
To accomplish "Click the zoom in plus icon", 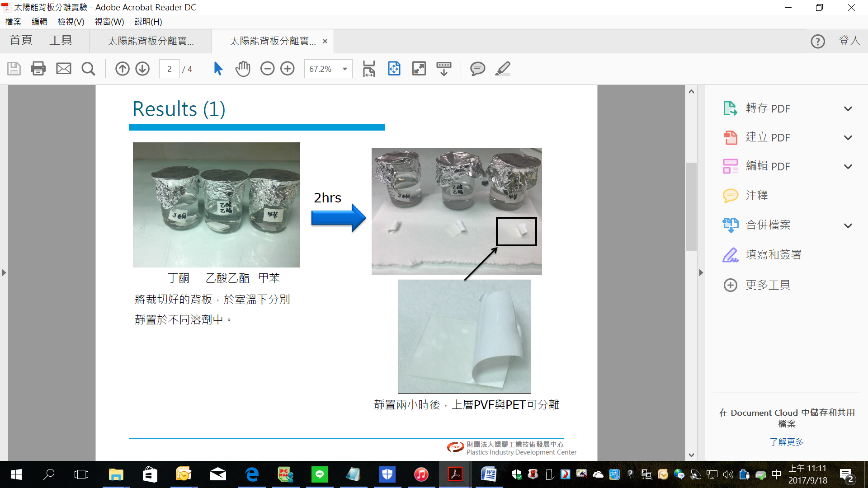I will point(288,69).
